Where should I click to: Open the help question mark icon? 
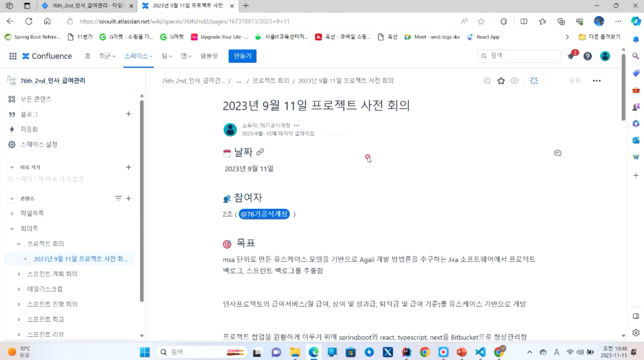point(588,56)
